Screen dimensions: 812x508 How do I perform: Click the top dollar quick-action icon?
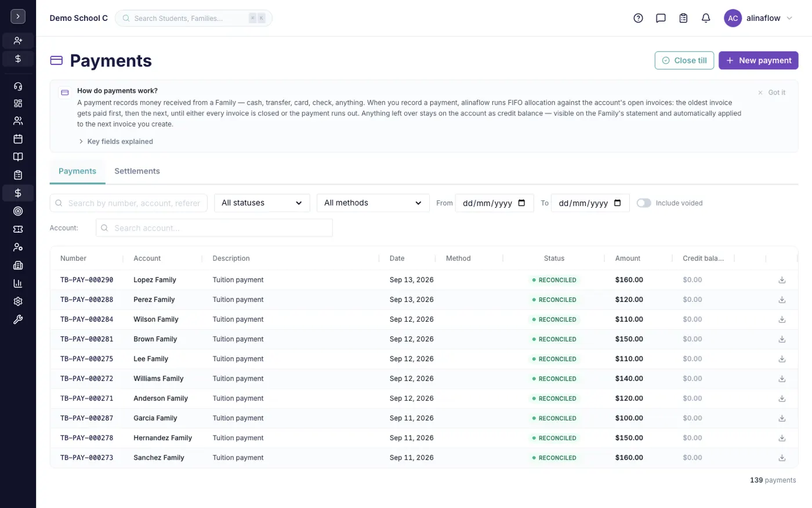18,59
